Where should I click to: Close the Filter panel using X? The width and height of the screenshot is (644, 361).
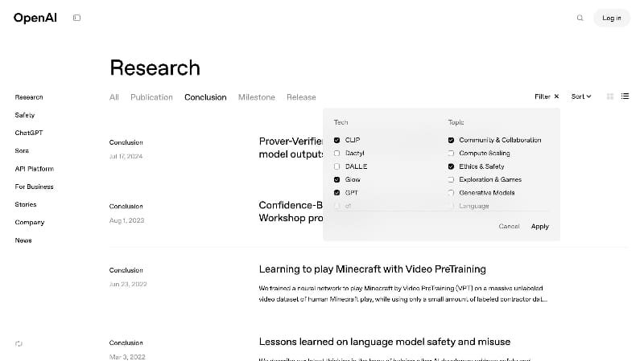pyautogui.click(x=556, y=96)
